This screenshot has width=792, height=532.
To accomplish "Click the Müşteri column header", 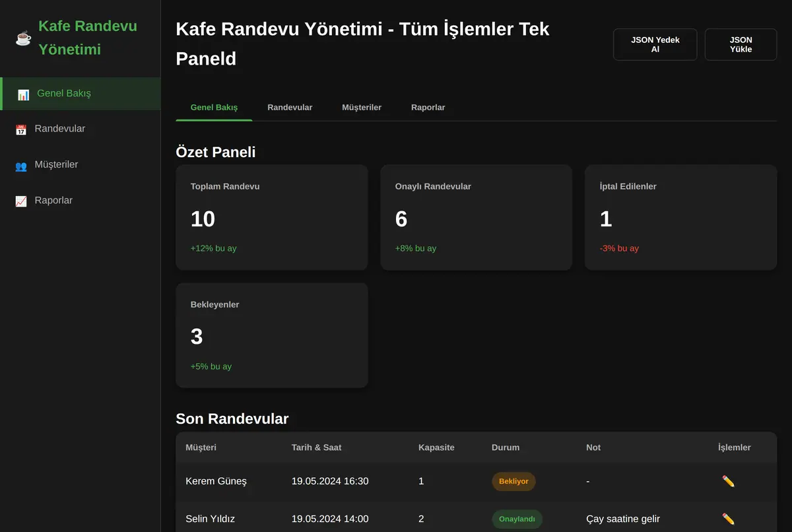I will (x=201, y=448).
